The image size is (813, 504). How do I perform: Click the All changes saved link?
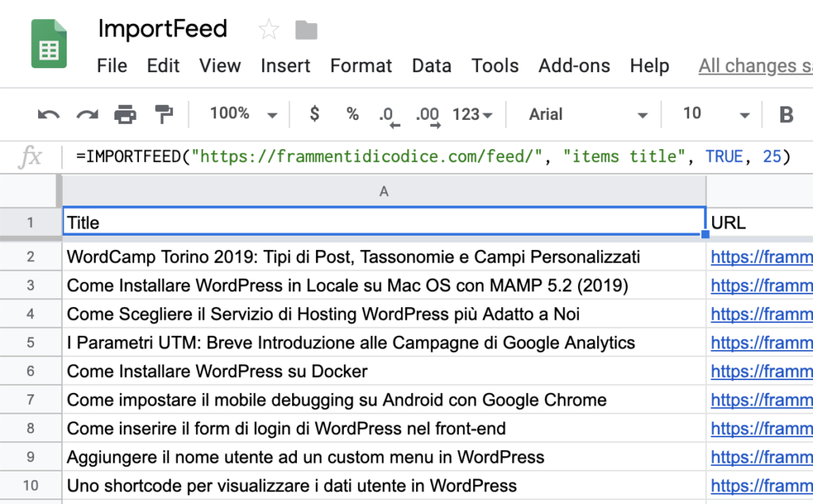coord(756,67)
